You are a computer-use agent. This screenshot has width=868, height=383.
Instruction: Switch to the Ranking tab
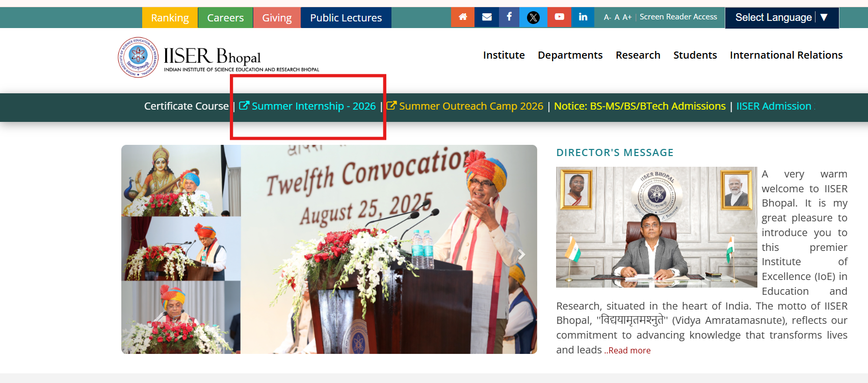[x=170, y=18]
